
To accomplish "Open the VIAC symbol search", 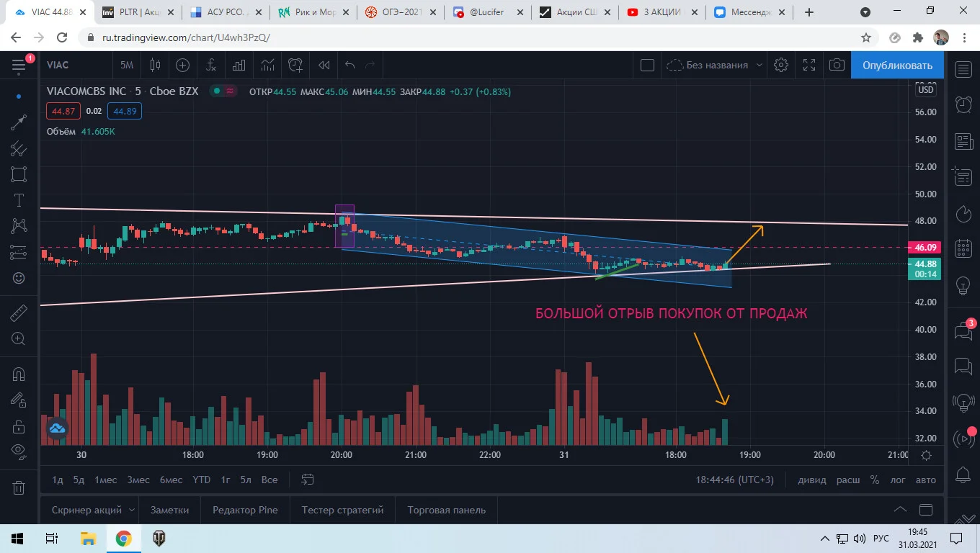I will tap(58, 65).
